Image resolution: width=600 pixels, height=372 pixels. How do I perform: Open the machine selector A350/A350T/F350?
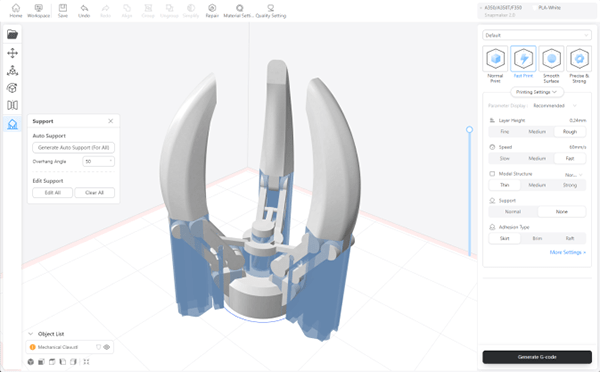503,8
